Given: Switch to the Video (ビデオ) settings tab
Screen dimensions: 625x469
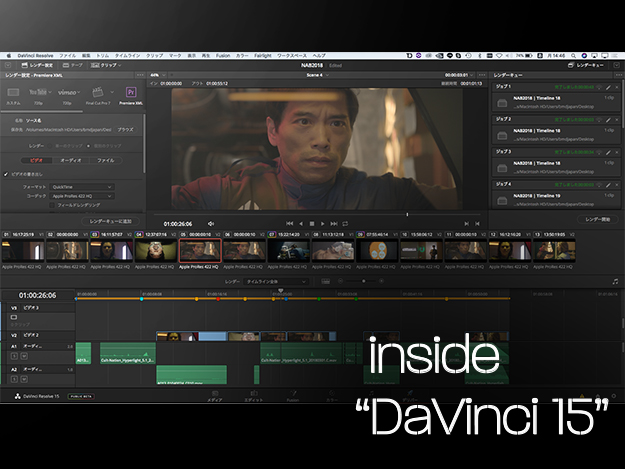Looking at the screenshot, I should pos(36,160).
